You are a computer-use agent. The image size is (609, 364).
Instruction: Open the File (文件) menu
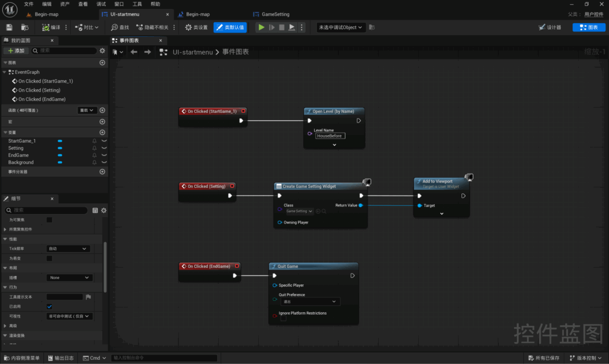coord(29,4)
